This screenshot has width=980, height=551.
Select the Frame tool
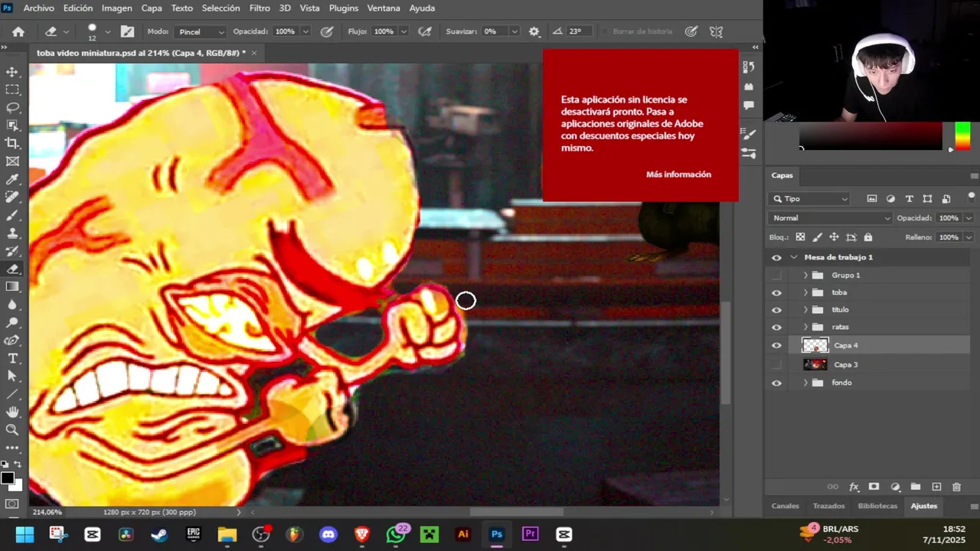[12, 161]
